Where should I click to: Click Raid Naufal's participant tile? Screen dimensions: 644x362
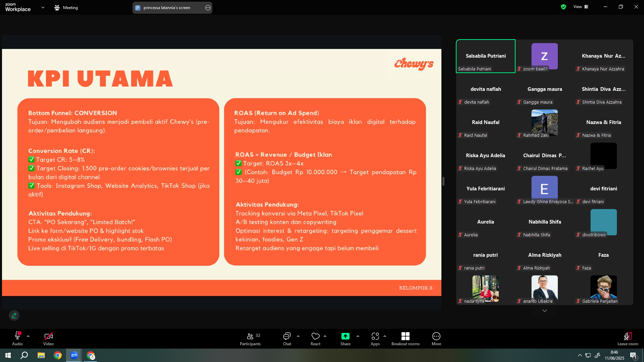click(486, 122)
